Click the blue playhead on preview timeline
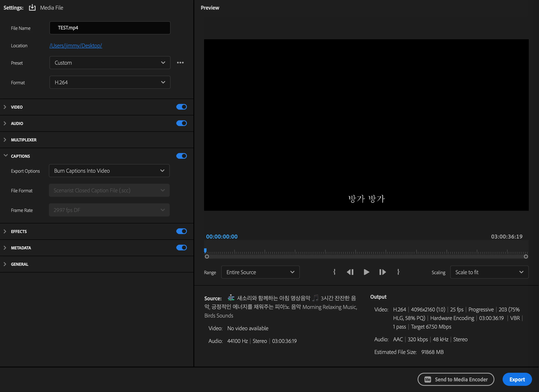Viewport: 539px width, 392px height. pyautogui.click(x=205, y=251)
